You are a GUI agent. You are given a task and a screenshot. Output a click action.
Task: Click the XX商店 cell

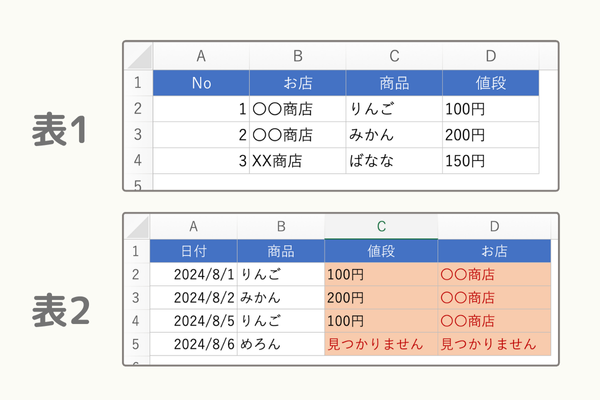point(298,161)
